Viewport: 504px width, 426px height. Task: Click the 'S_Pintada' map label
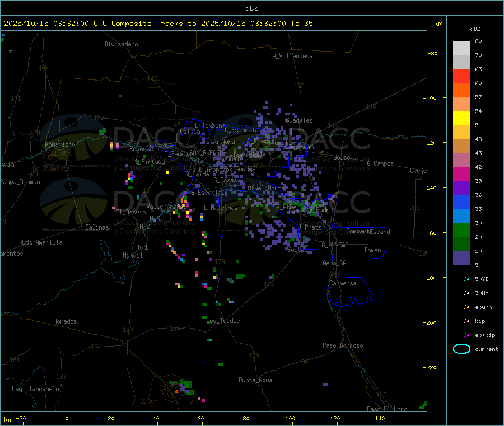[x=150, y=162]
